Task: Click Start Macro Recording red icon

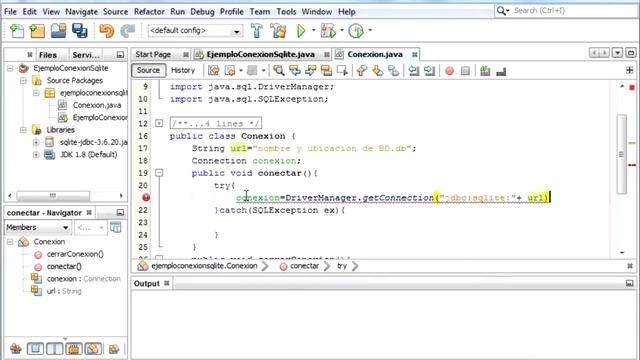Action: [x=449, y=71]
